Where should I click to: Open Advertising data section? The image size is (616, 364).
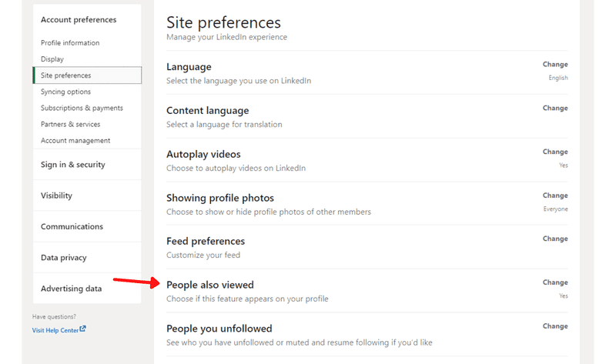[x=71, y=289]
